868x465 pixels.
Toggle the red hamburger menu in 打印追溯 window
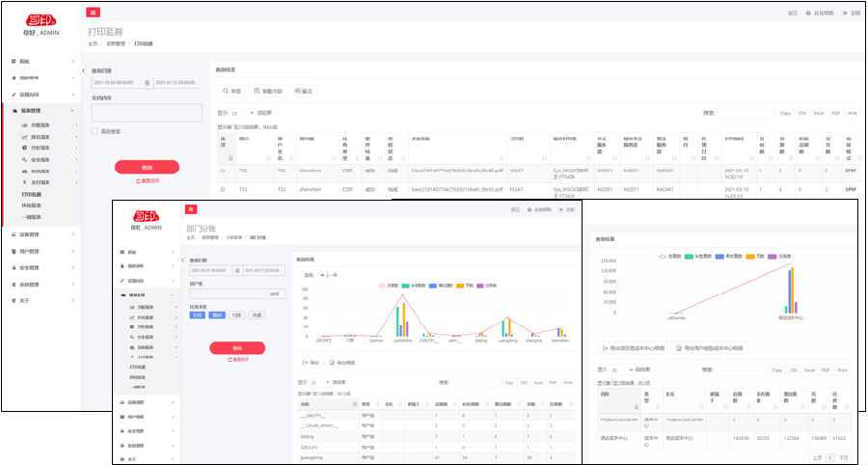click(x=93, y=13)
